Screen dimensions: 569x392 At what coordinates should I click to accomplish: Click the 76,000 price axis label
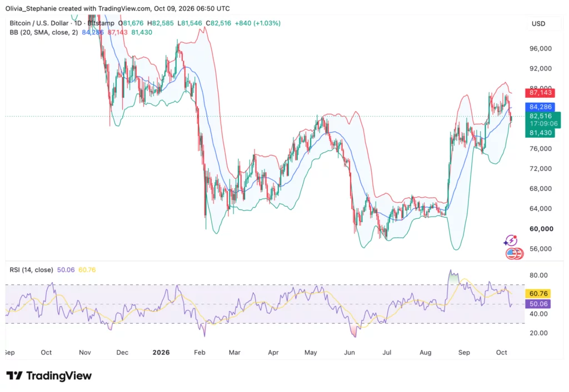(x=540, y=149)
